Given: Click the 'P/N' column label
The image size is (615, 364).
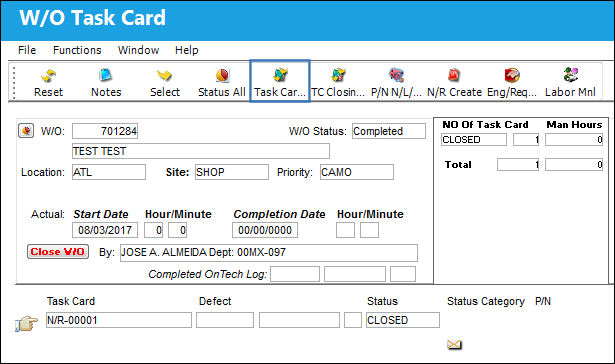Looking at the screenshot, I should (x=543, y=301).
